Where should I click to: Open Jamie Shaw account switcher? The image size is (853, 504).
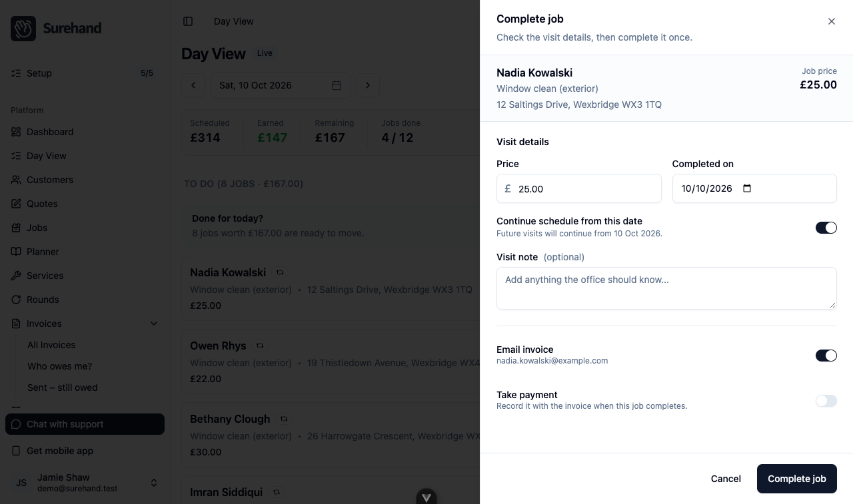(x=85, y=483)
